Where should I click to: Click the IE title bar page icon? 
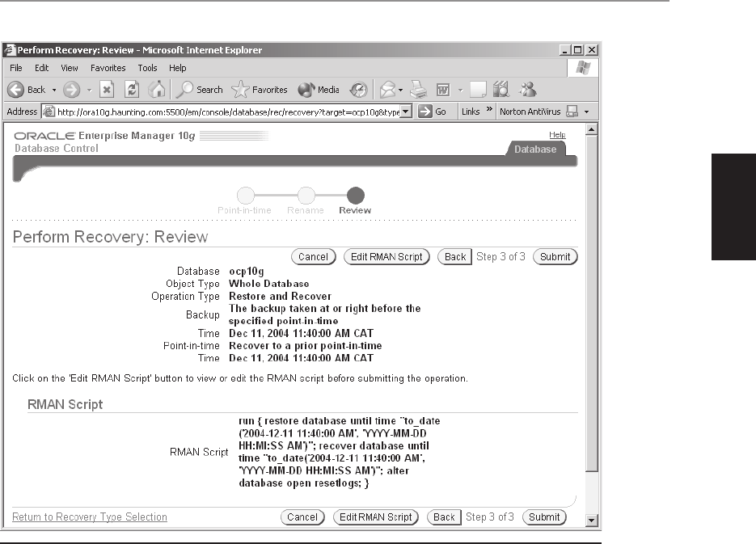pos(10,50)
